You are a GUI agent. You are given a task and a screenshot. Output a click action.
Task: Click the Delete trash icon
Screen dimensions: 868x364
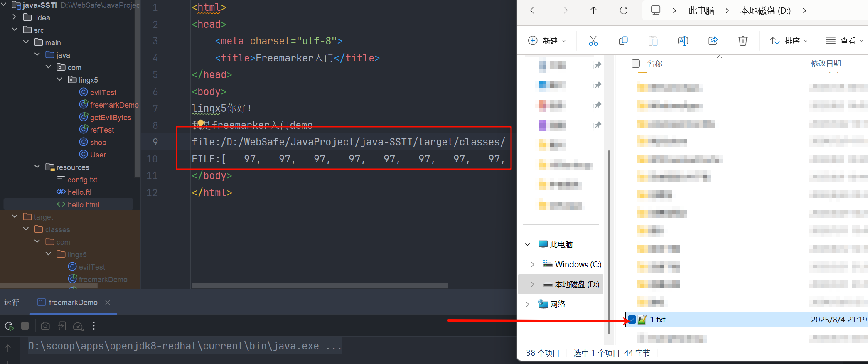coord(743,41)
